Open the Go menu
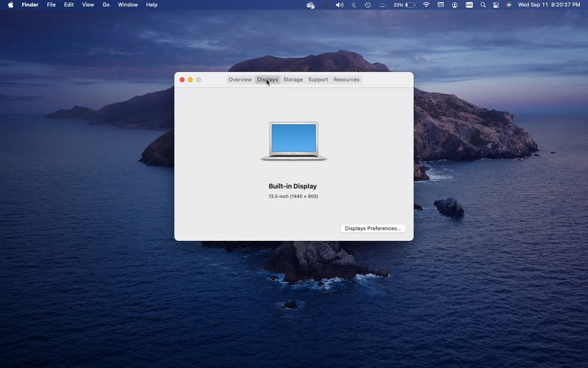Viewport: 588px width, 368px height. pyautogui.click(x=106, y=5)
